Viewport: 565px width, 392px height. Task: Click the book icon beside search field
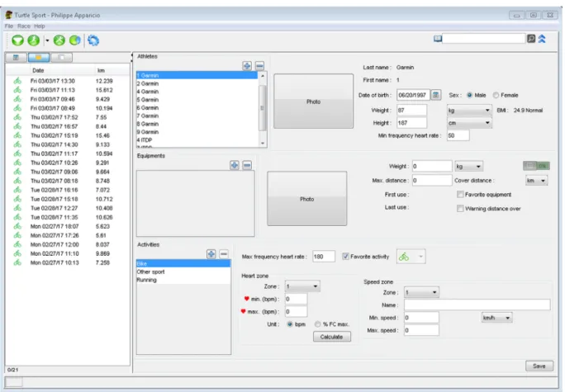(x=438, y=39)
